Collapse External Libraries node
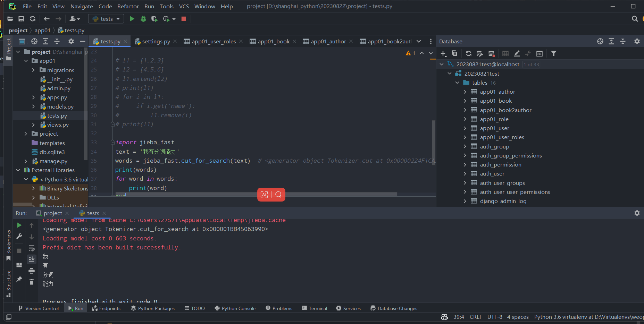The width and height of the screenshot is (644, 324). point(18,170)
